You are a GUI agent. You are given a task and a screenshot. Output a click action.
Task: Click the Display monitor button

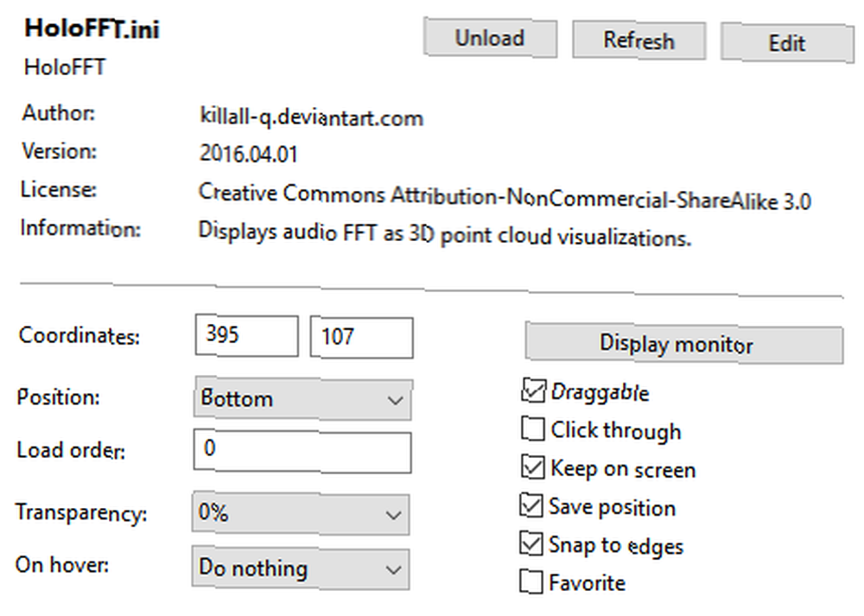click(x=683, y=343)
